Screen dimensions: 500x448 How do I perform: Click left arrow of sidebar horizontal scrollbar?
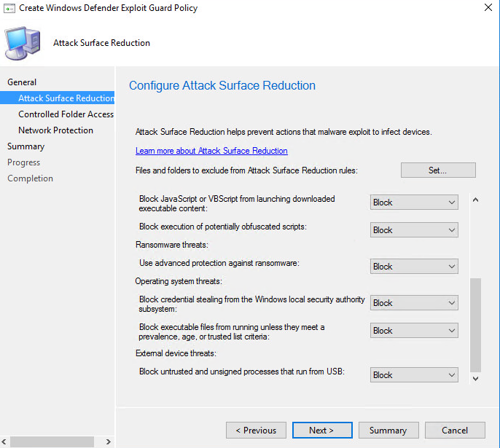(4, 441)
